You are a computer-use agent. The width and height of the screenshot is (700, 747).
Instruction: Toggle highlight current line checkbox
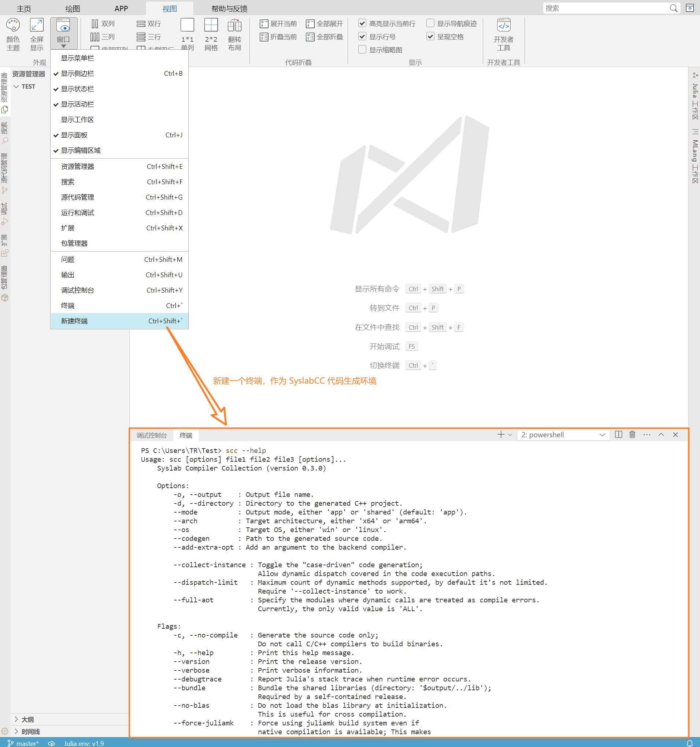point(362,23)
